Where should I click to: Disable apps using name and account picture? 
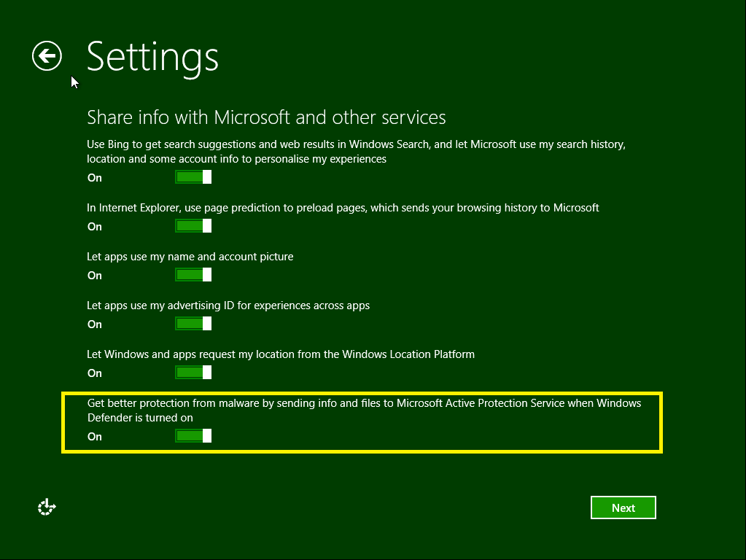point(193,275)
